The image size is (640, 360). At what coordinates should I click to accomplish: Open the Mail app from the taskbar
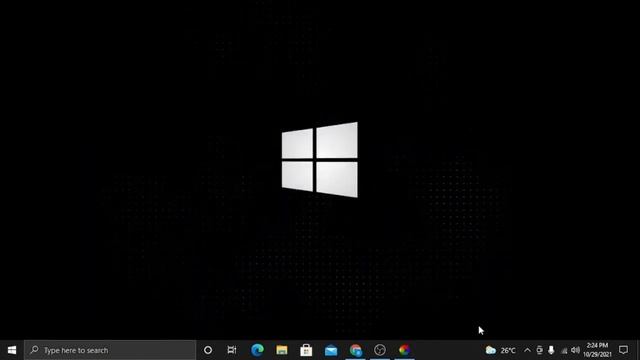[331, 350]
